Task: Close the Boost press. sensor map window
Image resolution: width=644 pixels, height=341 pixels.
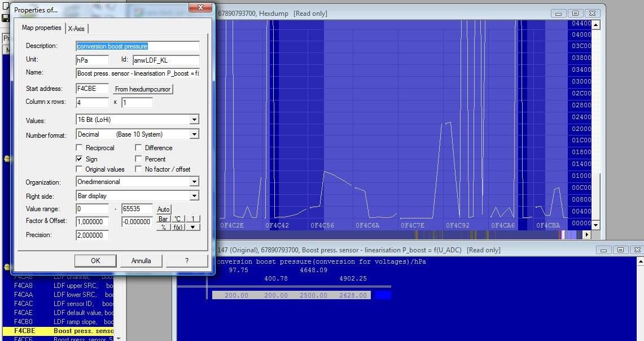Action: click(637, 250)
